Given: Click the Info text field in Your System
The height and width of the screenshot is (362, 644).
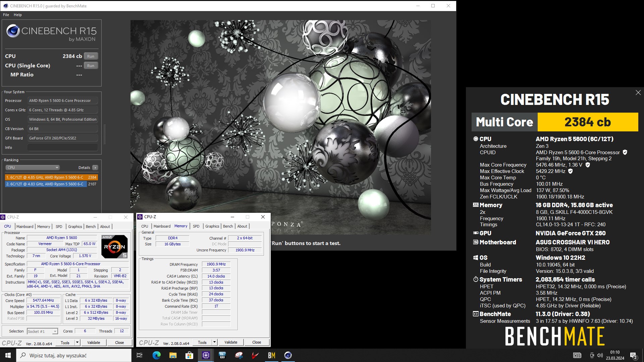Looking at the screenshot, I should tap(63, 147).
